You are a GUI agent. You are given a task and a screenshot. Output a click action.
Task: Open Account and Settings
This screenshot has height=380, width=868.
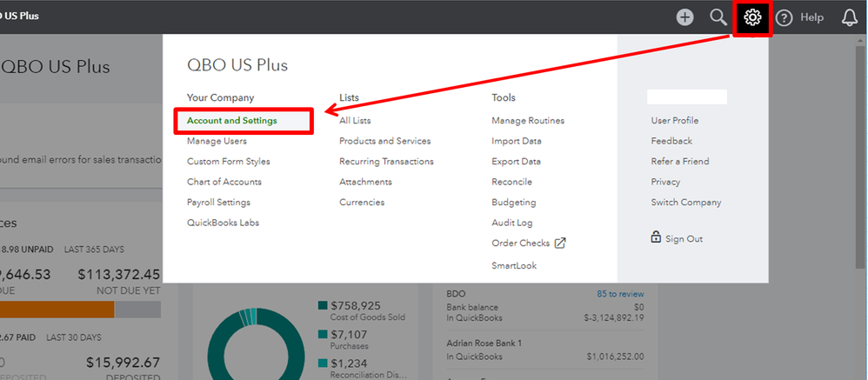click(x=232, y=121)
